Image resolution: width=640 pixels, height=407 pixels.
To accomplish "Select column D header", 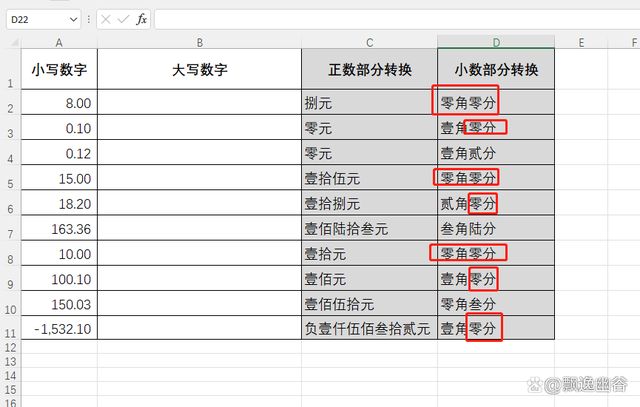I will click(x=496, y=42).
